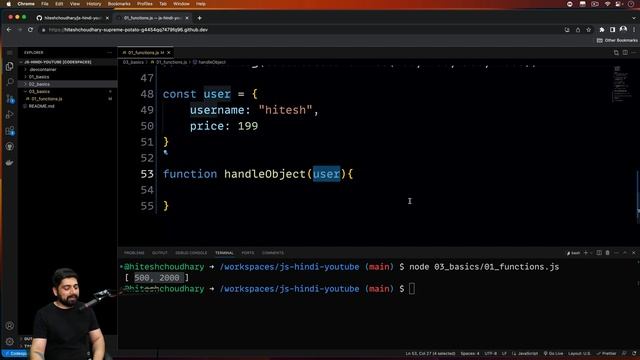
Task: Open the GitHub view in activity bar
Action: [x=10, y=147]
